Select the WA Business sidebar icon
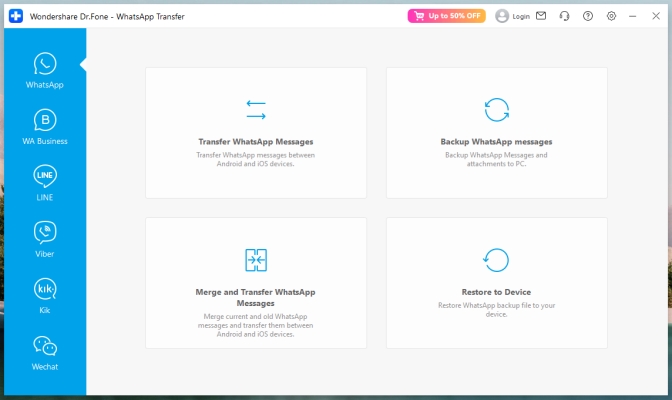Screen dimensions: 672x400 (45, 127)
